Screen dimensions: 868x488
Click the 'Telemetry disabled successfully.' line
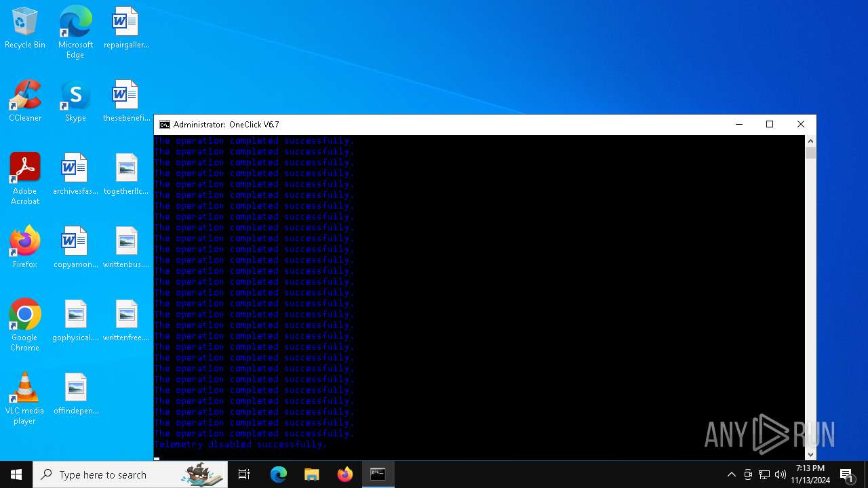pos(241,445)
